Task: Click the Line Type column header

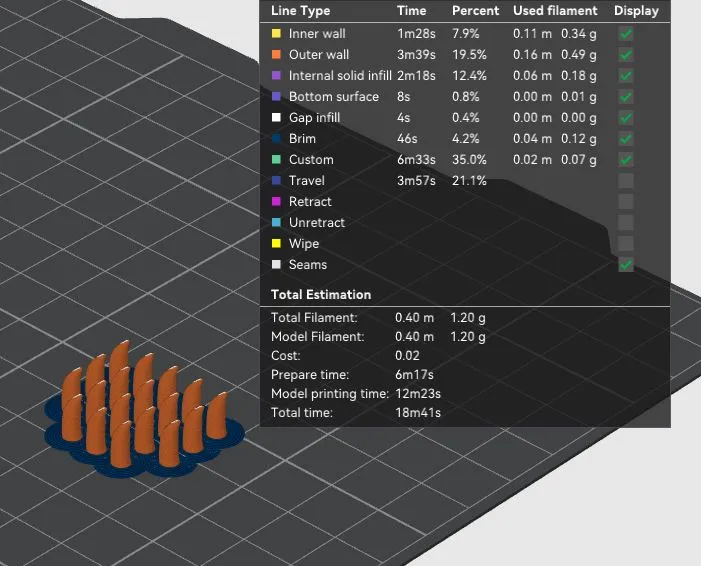Action: click(x=300, y=11)
